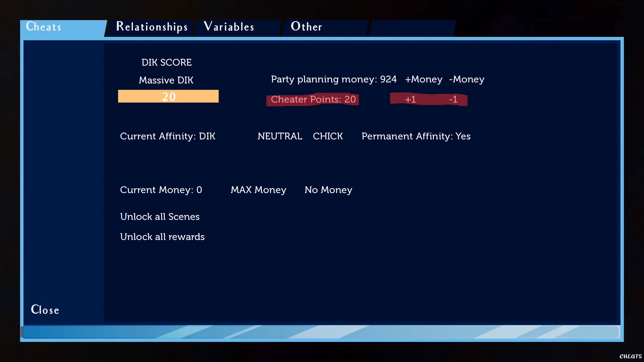Click the Cheater Points label
This screenshot has height=362, width=644.
coord(313,99)
